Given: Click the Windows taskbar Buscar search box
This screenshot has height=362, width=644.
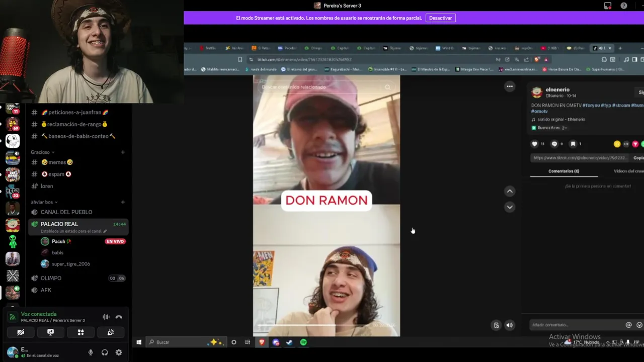Looking at the screenshot, I should click(x=186, y=342).
